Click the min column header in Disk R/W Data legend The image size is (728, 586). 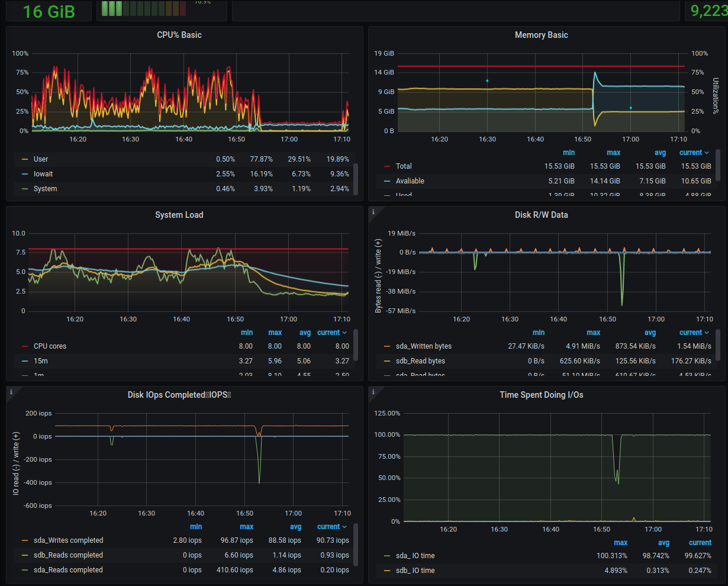coord(538,332)
